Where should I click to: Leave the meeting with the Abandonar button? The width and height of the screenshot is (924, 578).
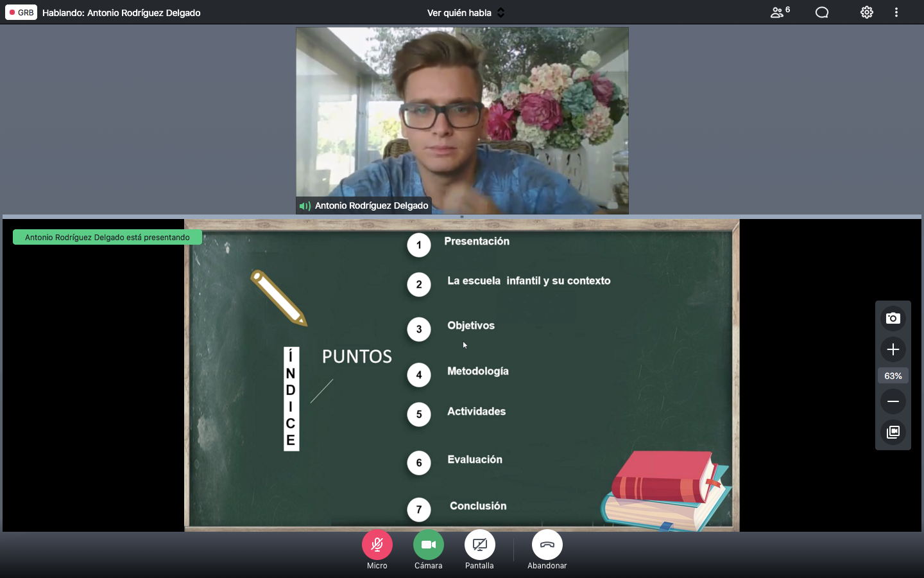(547, 545)
